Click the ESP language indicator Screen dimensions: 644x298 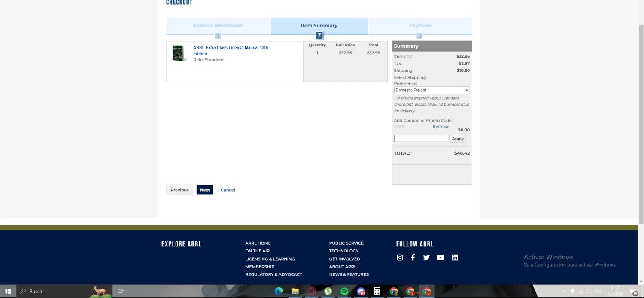point(598,291)
